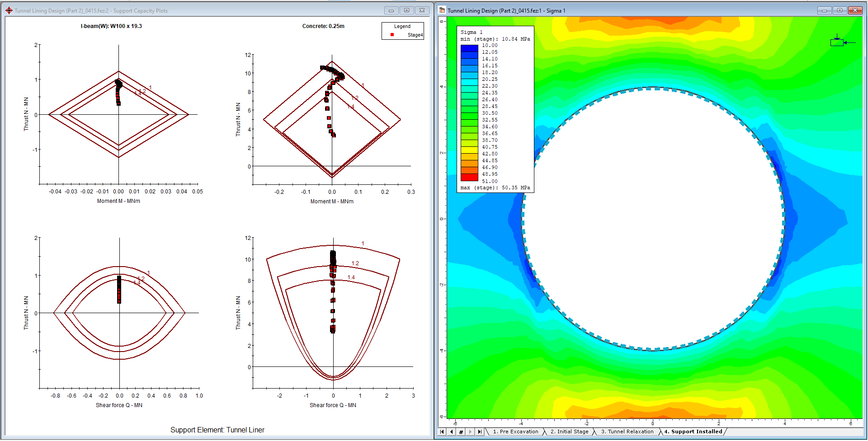Jump to the last stage tab arrow
This screenshot has width=868, height=441.
point(480,432)
